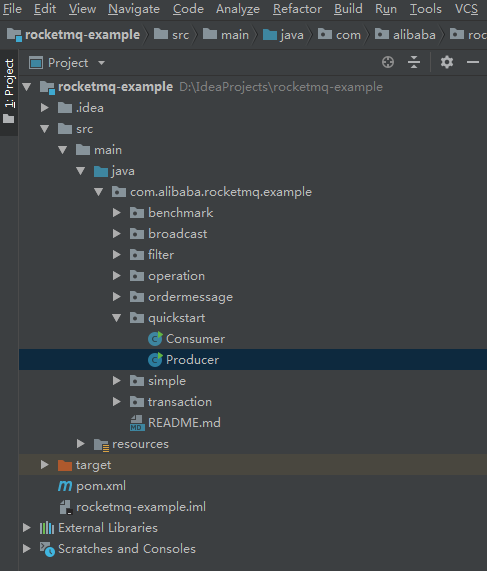Expand the filter package arrow
Screen dimensions: 487x571
tap(117, 255)
